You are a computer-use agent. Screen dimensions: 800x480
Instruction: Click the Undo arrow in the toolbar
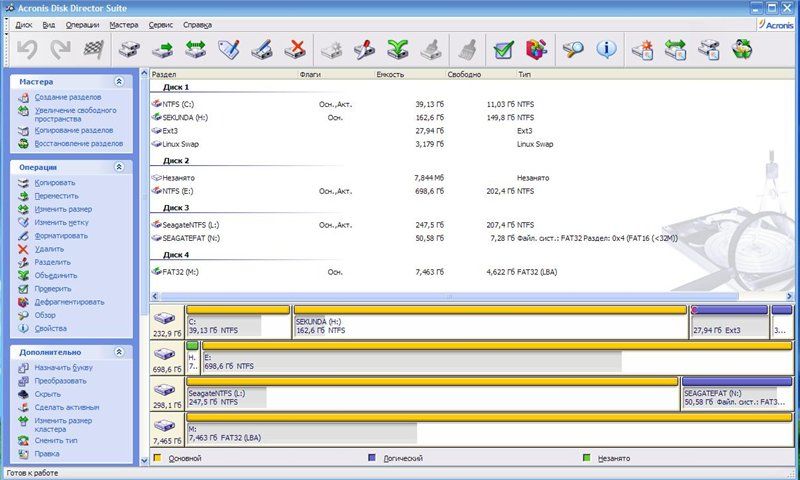tap(27, 49)
